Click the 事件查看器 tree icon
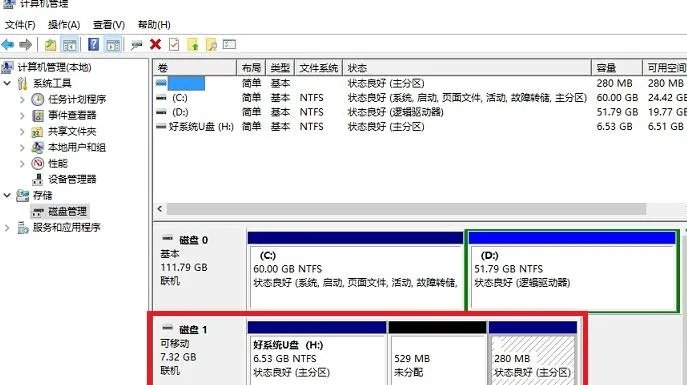Image resolution: width=687 pixels, height=385 pixels. tap(38, 115)
